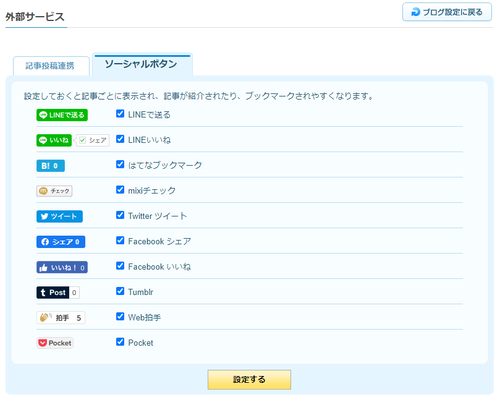Uncheck the Twitter ツイート checkbox
Image resolution: width=500 pixels, height=402 pixels.
pyautogui.click(x=120, y=215)
